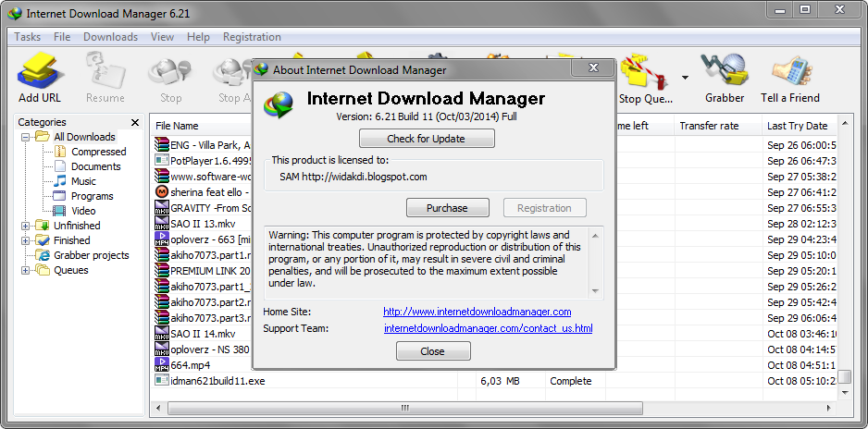Open the internetdownloadmanager.com home site link
Viewport: 868px width, 429px height.
(x=477, y=313)
